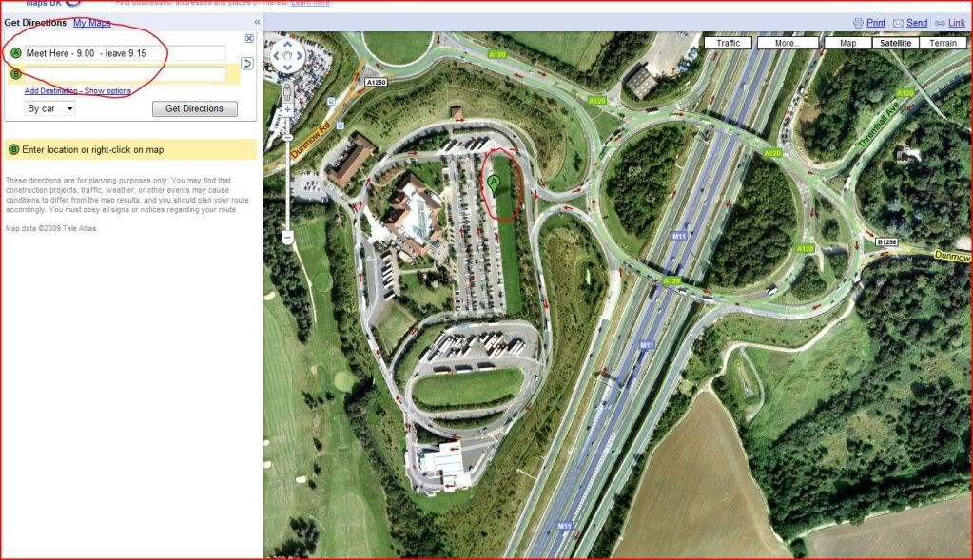973x560 pixels.
Task: Open the Print link
Action: click(x=876, y=23)
